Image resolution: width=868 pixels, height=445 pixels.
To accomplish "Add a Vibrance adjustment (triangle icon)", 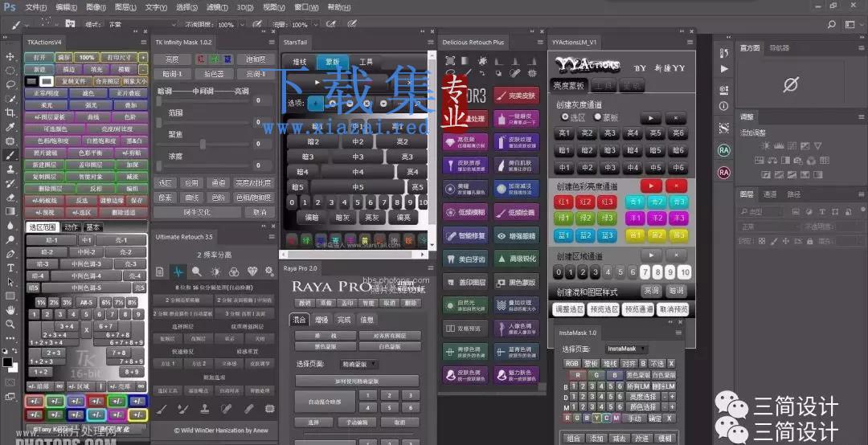I will pos(818,145).
